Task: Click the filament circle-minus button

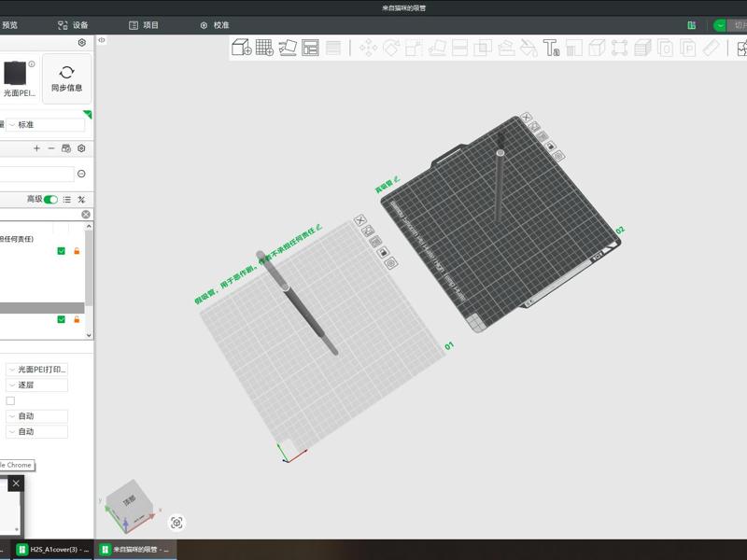Action: tap(81, 174)
